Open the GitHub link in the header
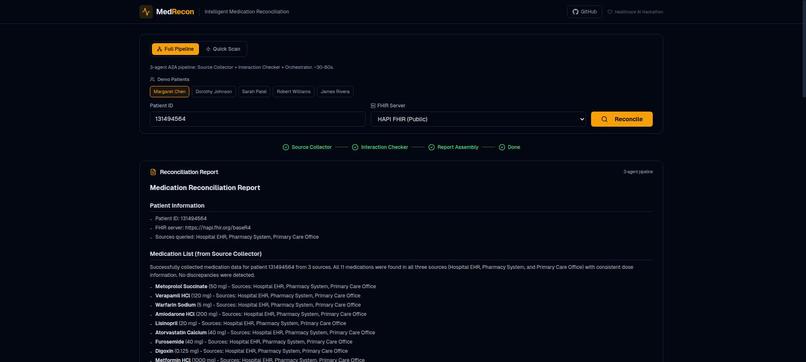 click(584, 12)
